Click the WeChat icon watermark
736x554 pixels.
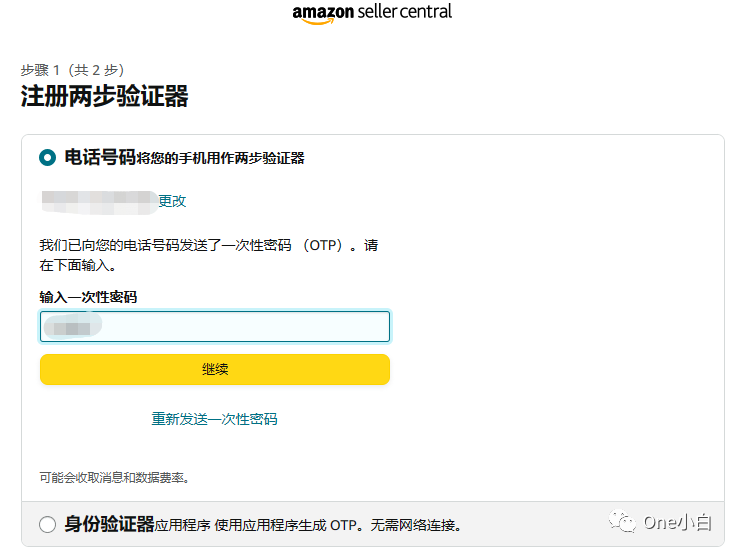point(623,524)
